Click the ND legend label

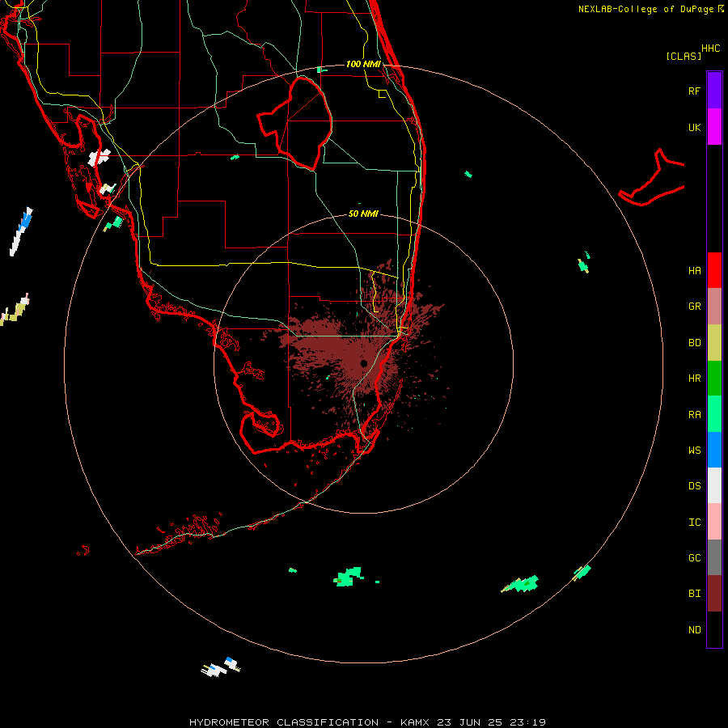(694, 630)
